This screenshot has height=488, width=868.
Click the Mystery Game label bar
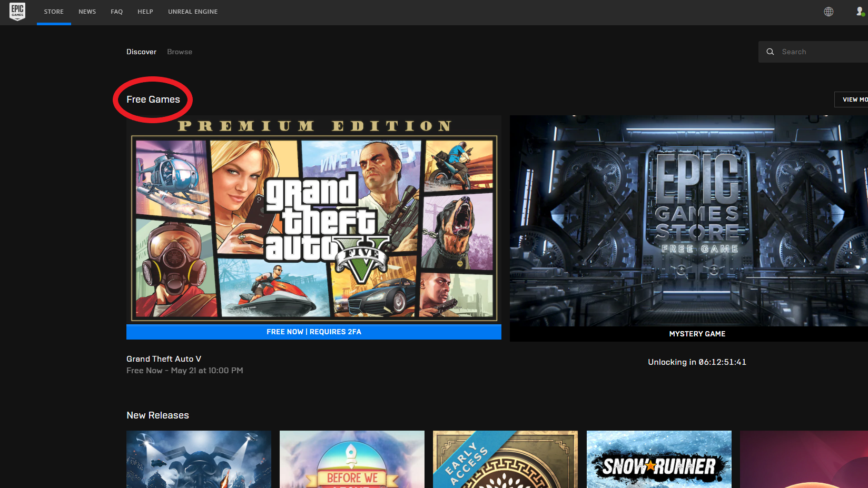point(689,334)
